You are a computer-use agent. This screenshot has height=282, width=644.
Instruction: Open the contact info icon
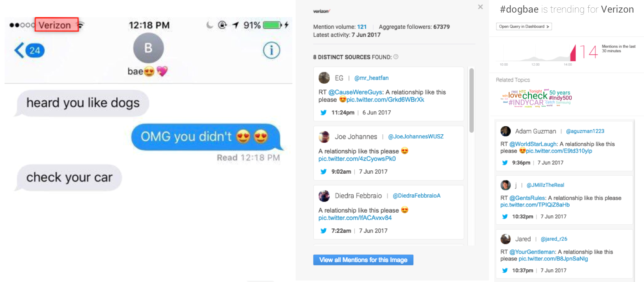(x=271, y=50)
